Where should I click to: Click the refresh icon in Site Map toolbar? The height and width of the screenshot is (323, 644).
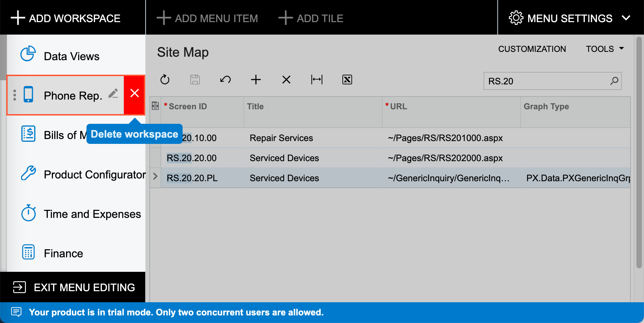click(x=165, y=80)
